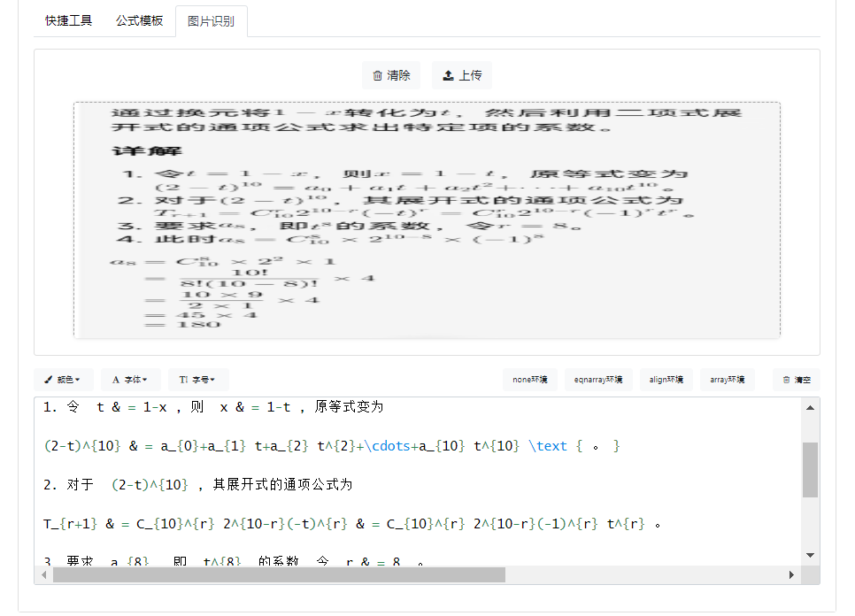Open the 颜色 color dropdown

(64, 379)
